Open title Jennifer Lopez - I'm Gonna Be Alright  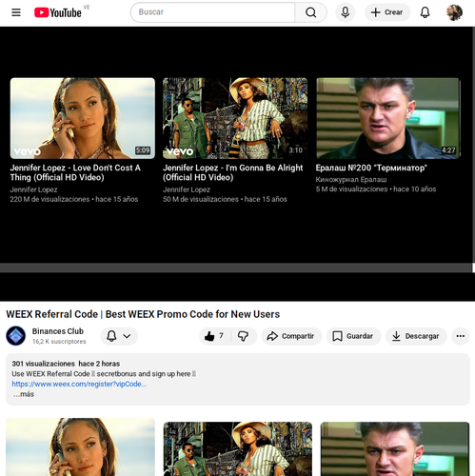coord(233,172)
